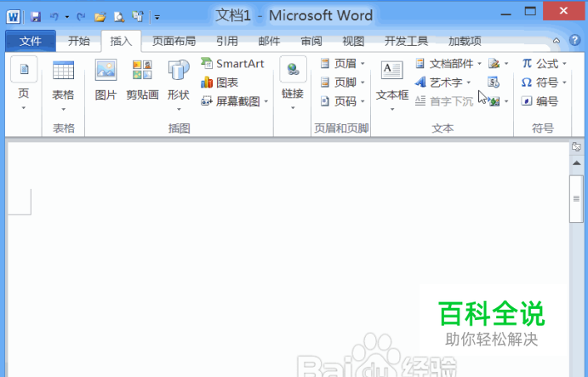Click the Save icon in quick access toolbar
588x377 pixels.
coord(36,16)
